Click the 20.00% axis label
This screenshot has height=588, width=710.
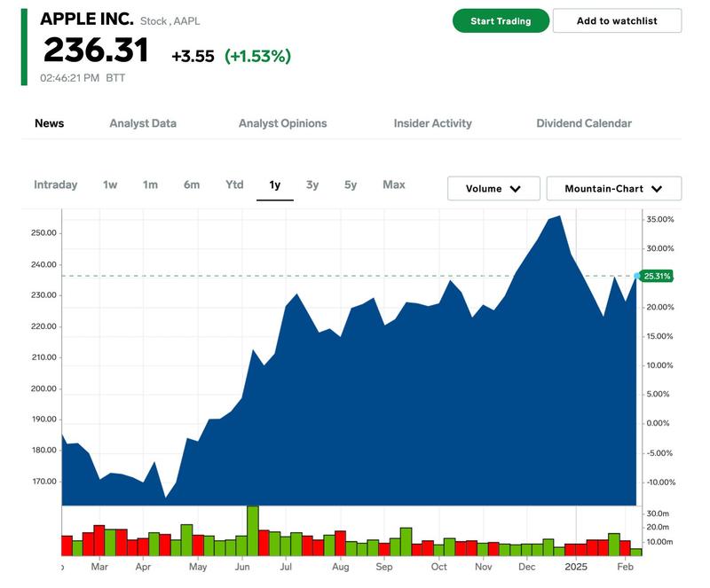point(659,307)
